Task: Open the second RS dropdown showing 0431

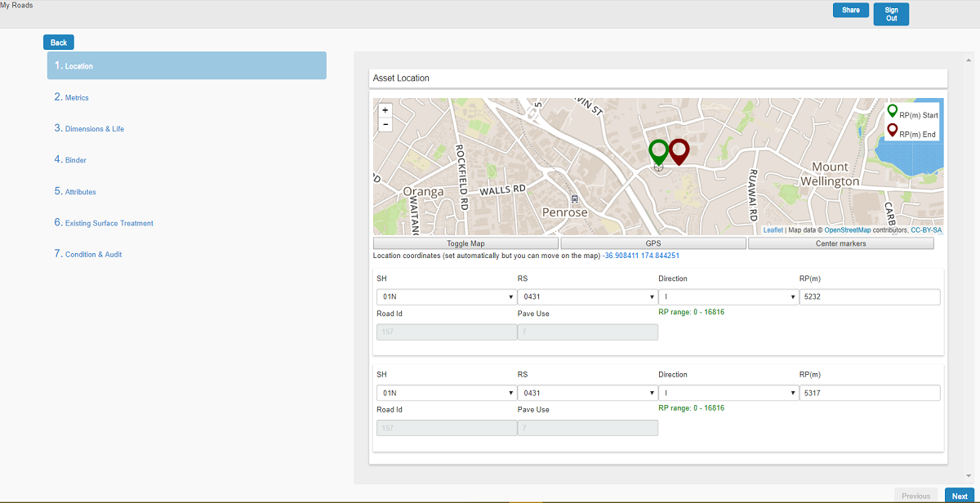Action: 587,393
